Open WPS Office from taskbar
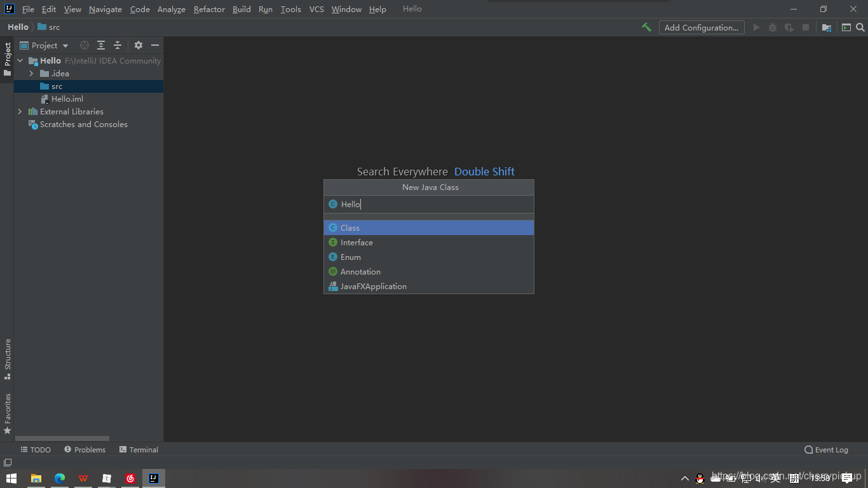This screenshot has height=488, width=868. (83, 478)
